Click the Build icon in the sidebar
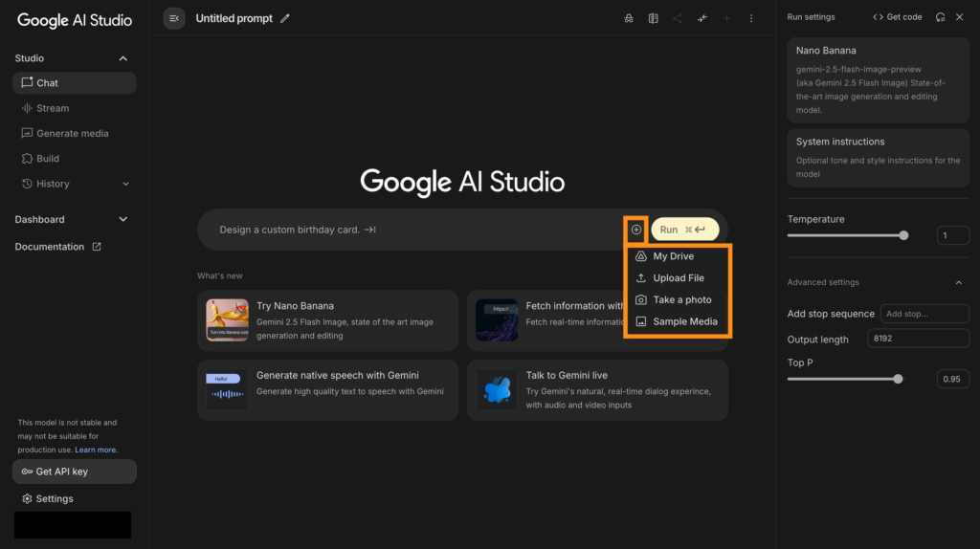This screenshot has height=549, width=980. point(27,159)
